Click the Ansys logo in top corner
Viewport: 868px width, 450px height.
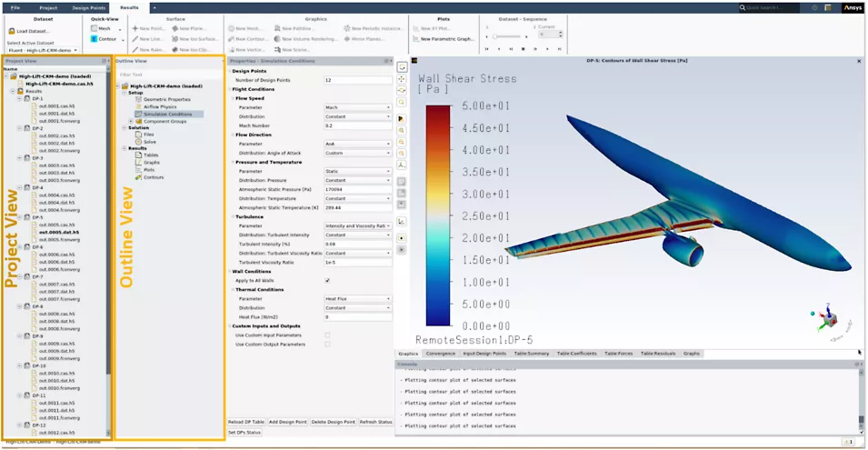click(x=853, y=7)
